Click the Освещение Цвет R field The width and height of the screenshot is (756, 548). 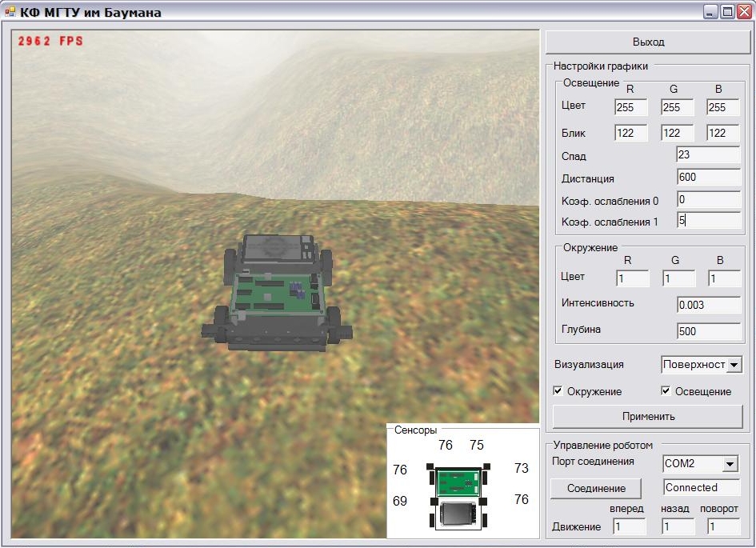pyautogui.click(x=630, y=107)
